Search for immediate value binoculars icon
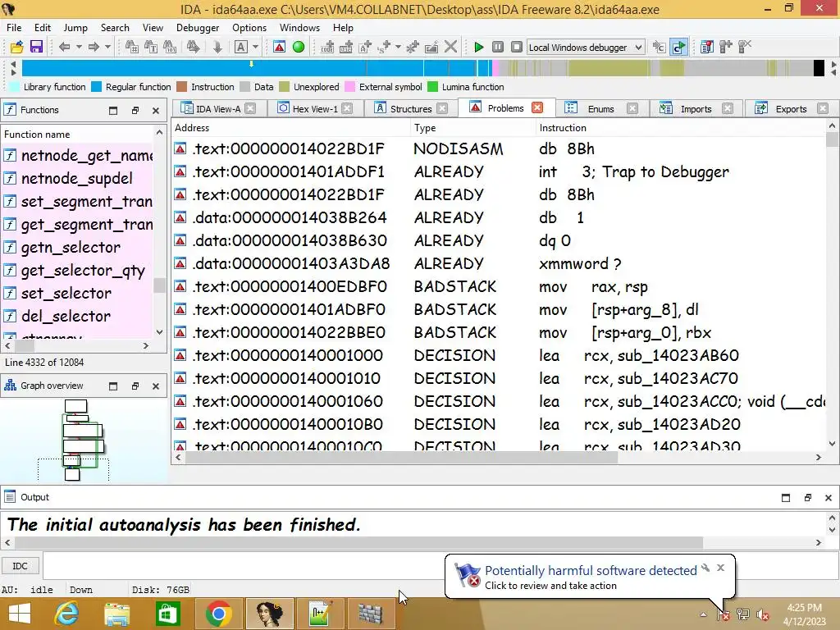Screen dimensions: 840x630 pyautogui.click(x=132, y=47)
